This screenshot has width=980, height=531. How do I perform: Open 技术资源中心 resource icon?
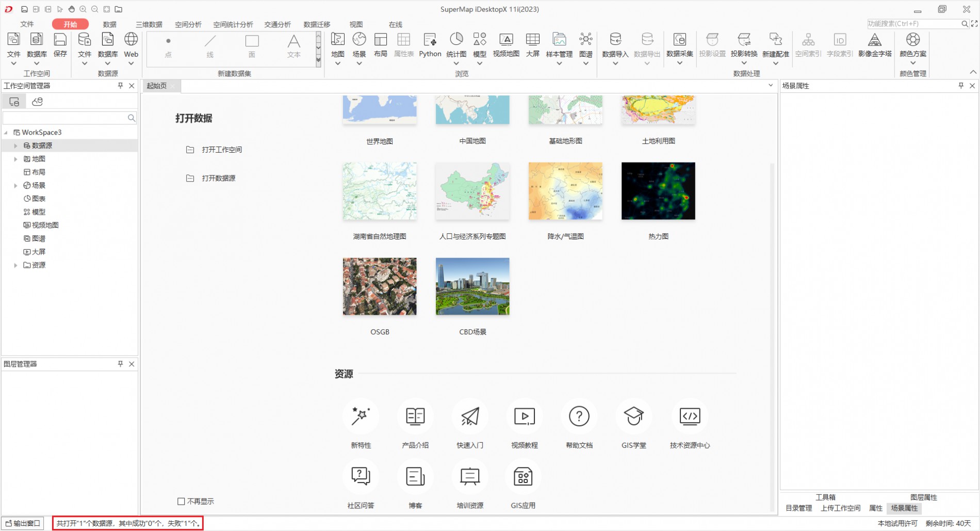point(690,416)
